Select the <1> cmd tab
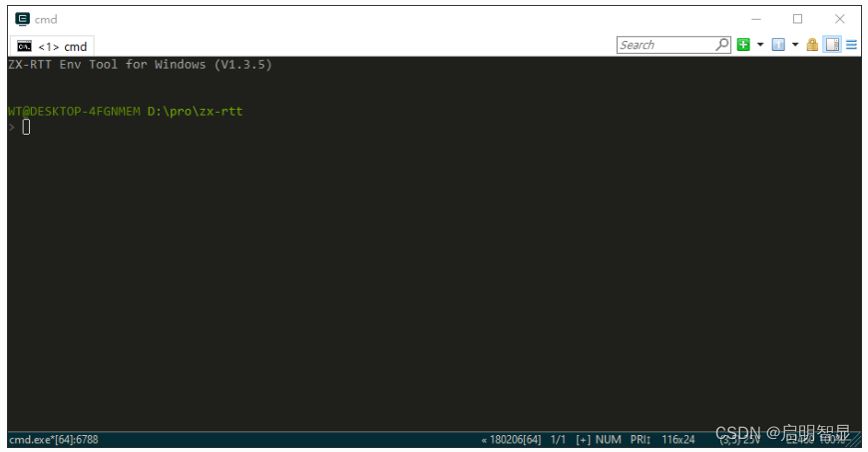This screenshot has height=452, width=868. point(53,47)
